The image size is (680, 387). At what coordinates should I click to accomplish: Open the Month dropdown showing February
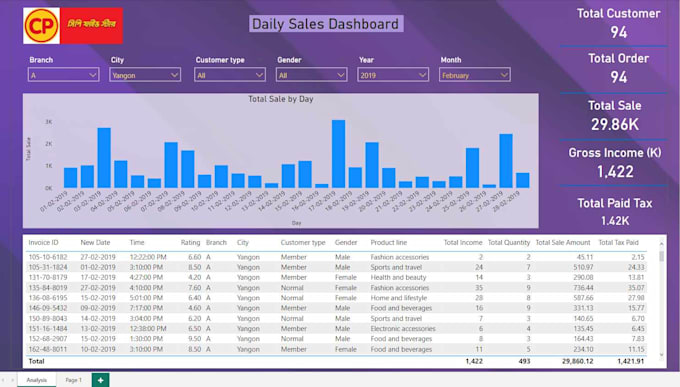[x=474, y=75]
